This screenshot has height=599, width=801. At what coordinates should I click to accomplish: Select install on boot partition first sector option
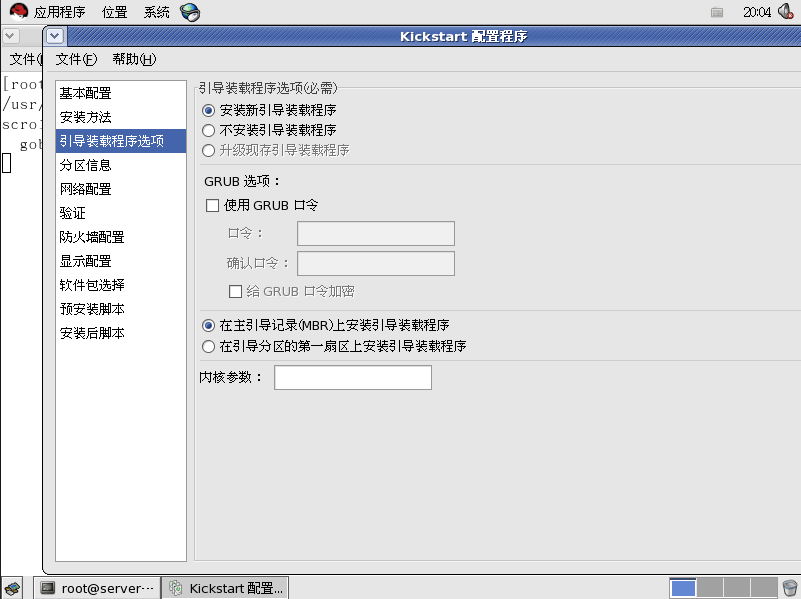(x=208, y=347)
